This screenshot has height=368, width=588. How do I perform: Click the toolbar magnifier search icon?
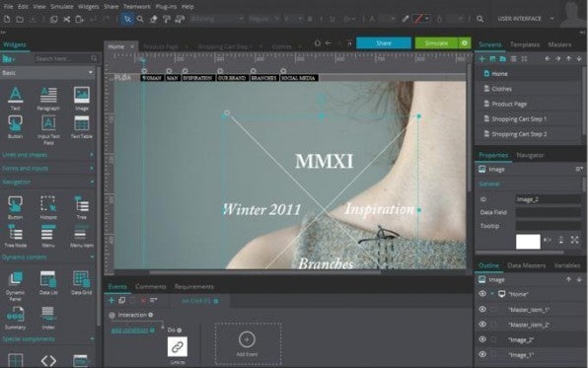[479, 19]
